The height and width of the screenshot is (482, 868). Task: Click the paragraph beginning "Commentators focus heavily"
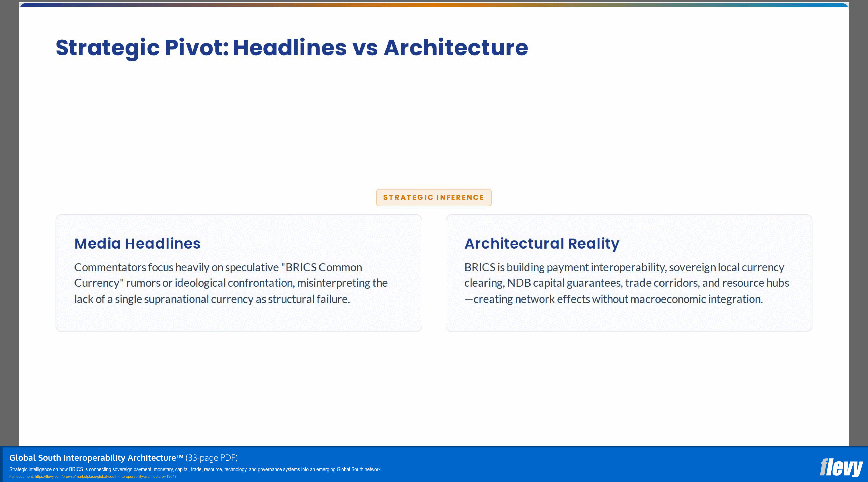(231, 283)
